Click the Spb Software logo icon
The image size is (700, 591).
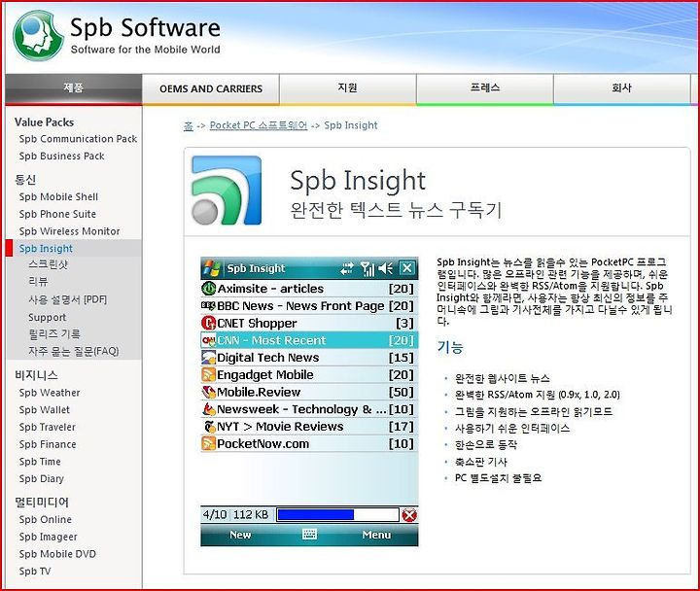point(38,36)
